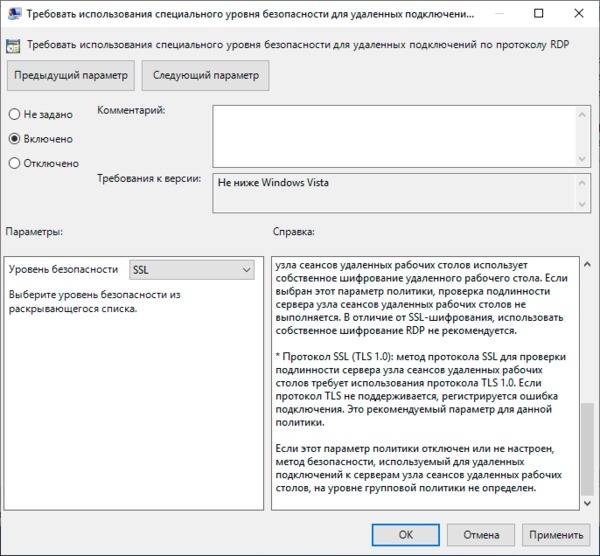Minimize the policy settings window
Viewport: 600px width, 556px height.
tap(499, 13)
